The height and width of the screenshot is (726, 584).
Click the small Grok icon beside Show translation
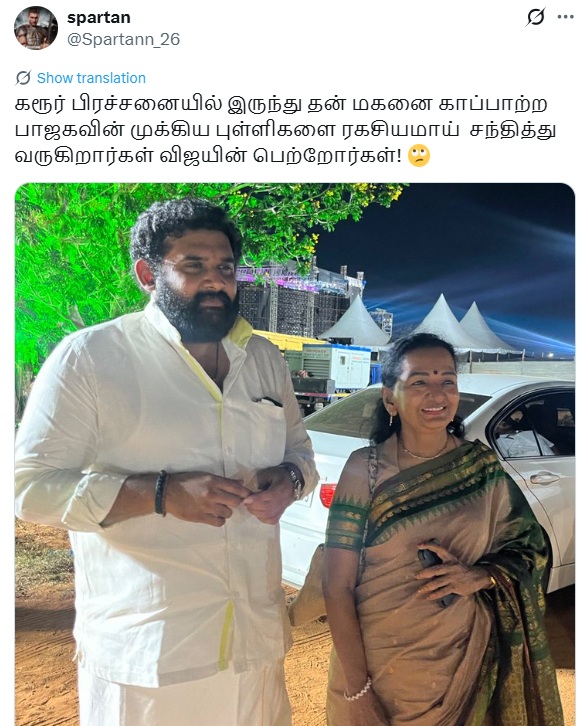tap(23, 78)
